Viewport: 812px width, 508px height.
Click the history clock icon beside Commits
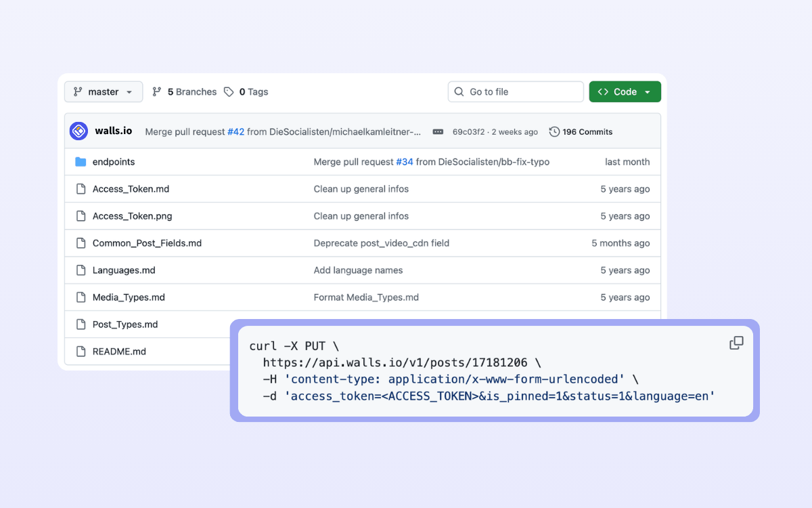click(554, 131)
